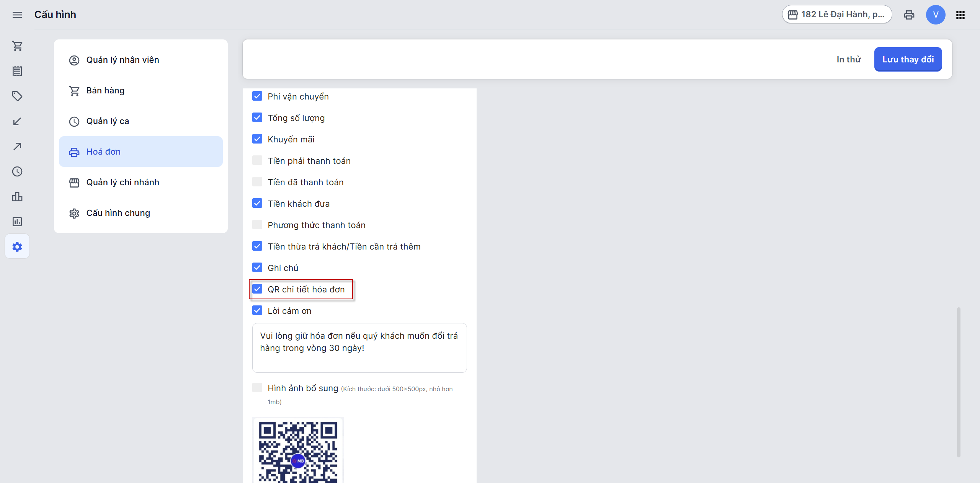Open the apps grid icon
Screen dimensions: 980x483
960,15
